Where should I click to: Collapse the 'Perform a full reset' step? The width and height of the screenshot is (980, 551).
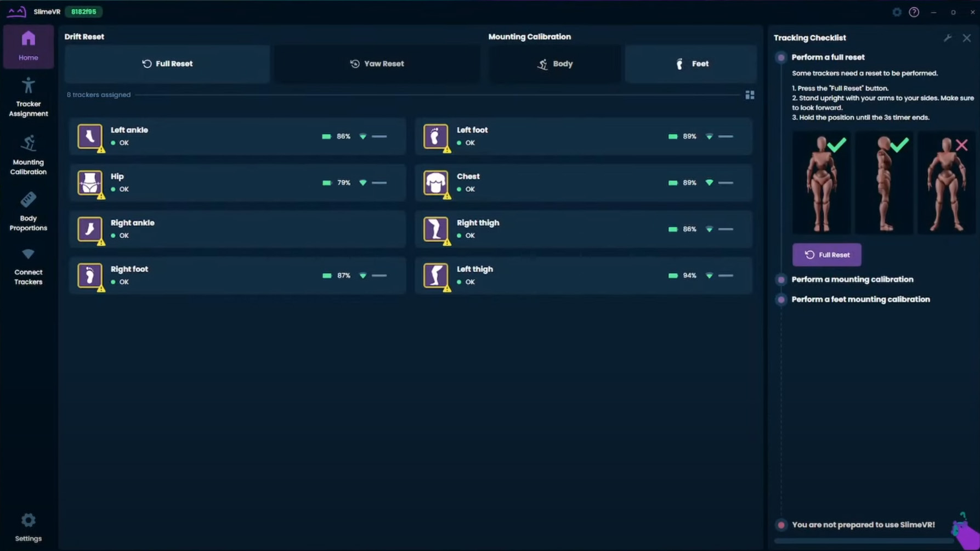pyautogui.click(x=828, y=57)
